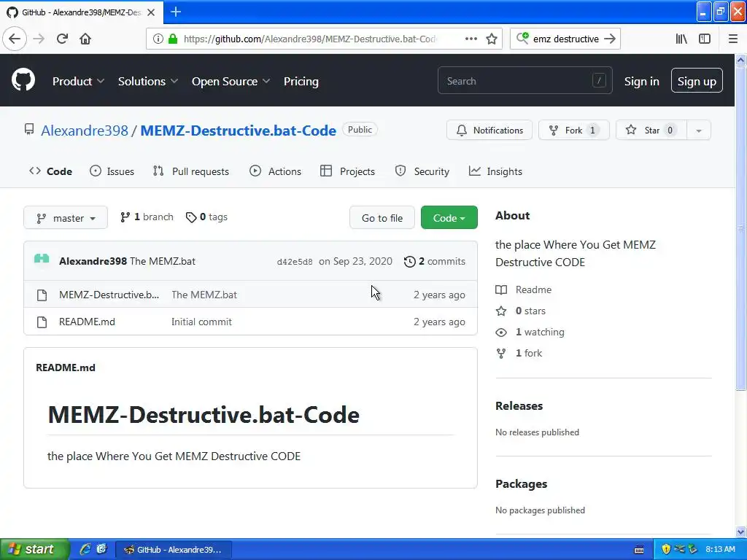The height and width of the screenshot is (560, 747).
Task: Expand the Open Source menu
Action: tap(231, 82)
